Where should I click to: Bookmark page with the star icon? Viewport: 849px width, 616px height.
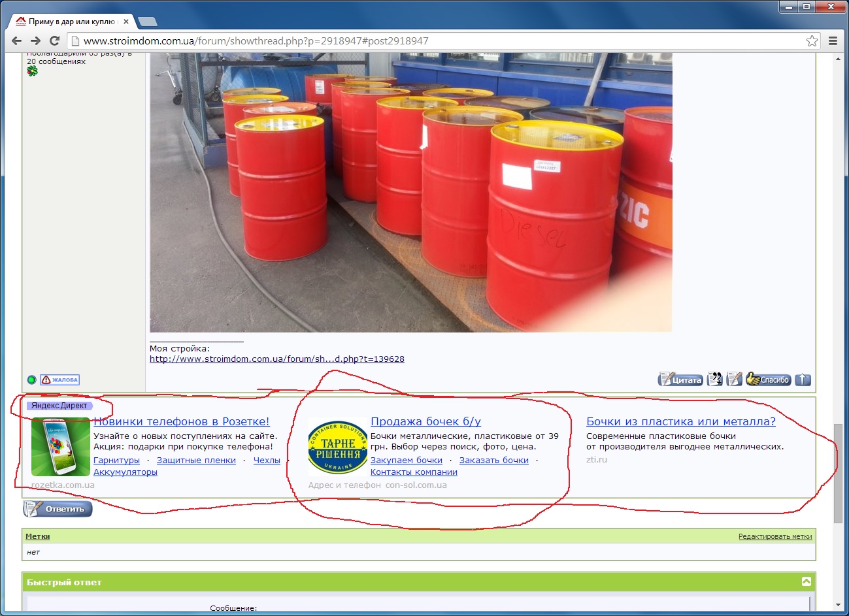click(812, 41)
